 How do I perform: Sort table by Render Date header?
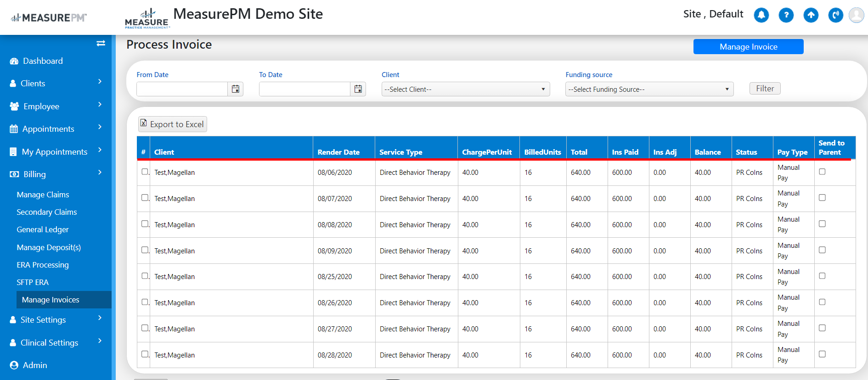pyautogui.click(x=338, y=152)
